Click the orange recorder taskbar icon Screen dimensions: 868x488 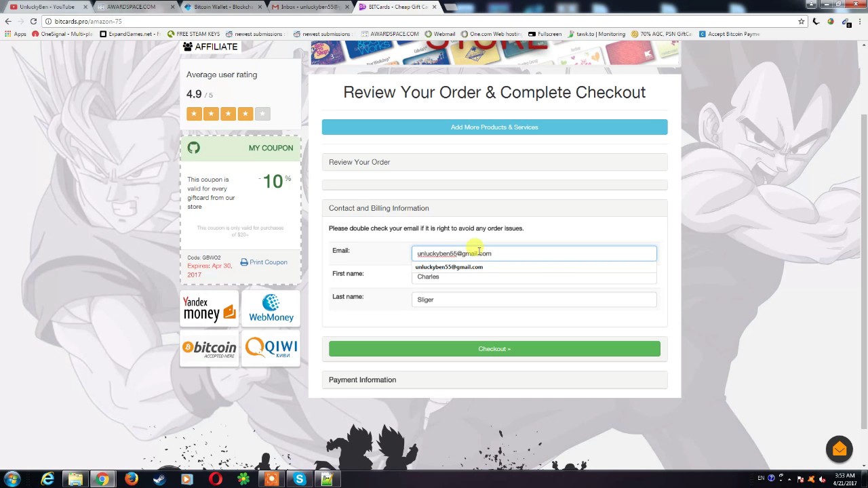tap(271, 479)
